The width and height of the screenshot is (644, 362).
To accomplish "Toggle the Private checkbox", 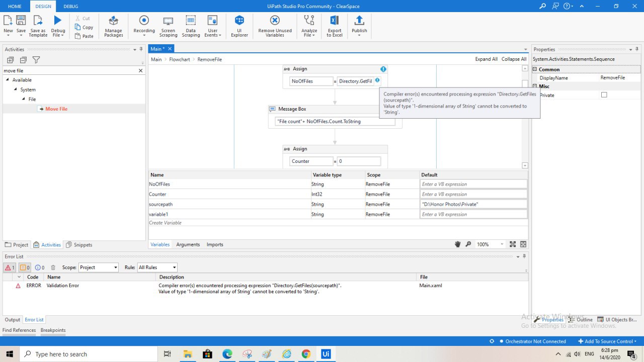I will tap(604, 95).
